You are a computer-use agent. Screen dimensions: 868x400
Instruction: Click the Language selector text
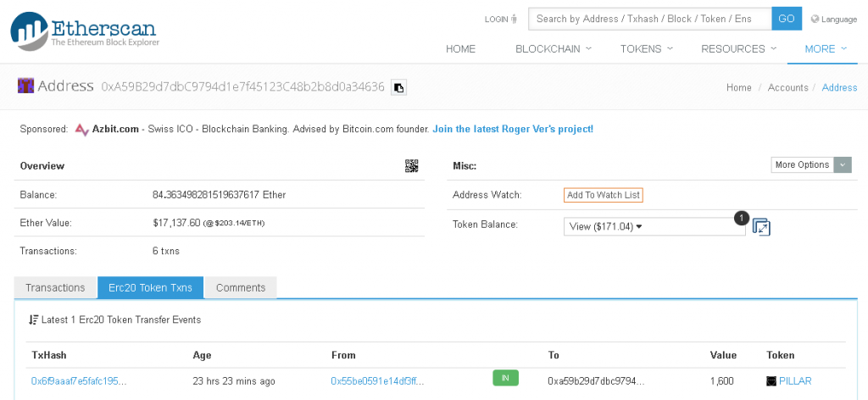point(838,19)
